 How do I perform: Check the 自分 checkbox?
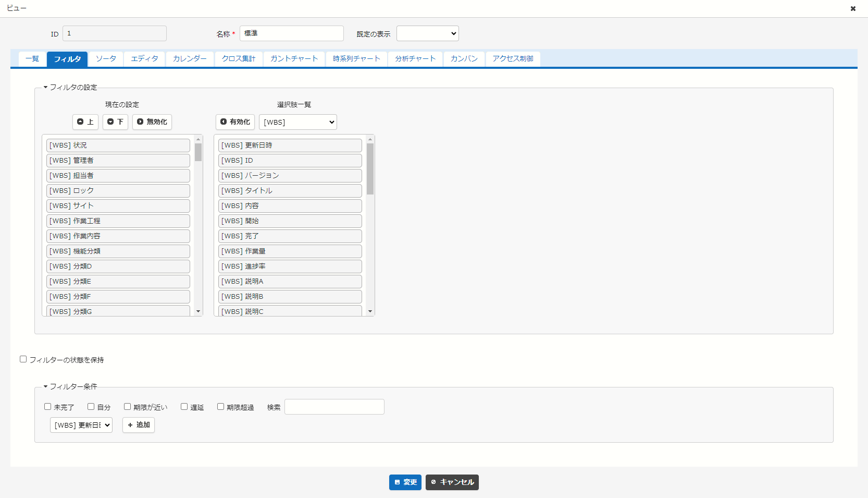[x=91, y=407]
